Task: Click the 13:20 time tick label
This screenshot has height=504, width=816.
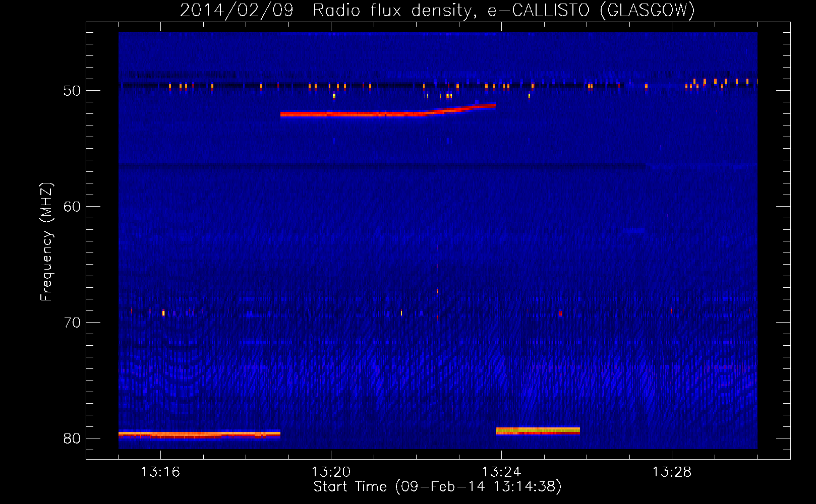Action: 331,472
